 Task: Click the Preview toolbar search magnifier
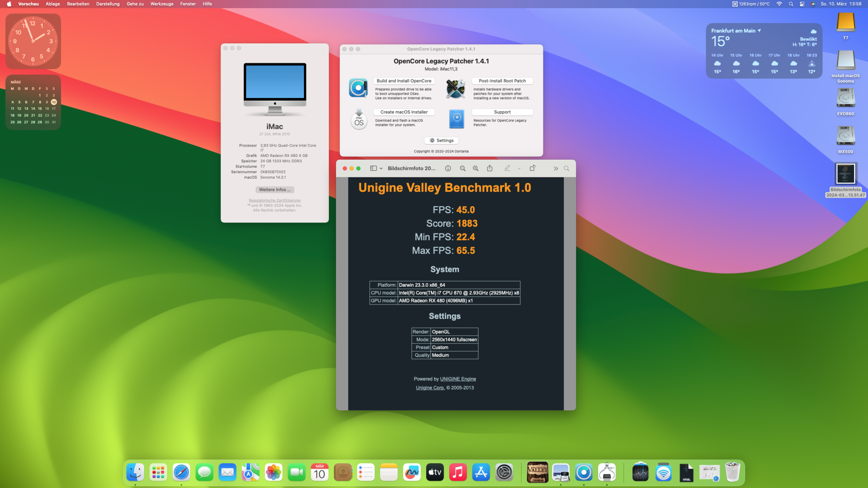click(566, 168)
